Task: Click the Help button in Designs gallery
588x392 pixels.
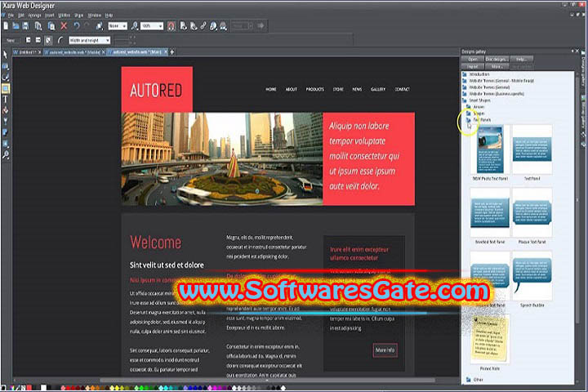Action: (521, 60)
